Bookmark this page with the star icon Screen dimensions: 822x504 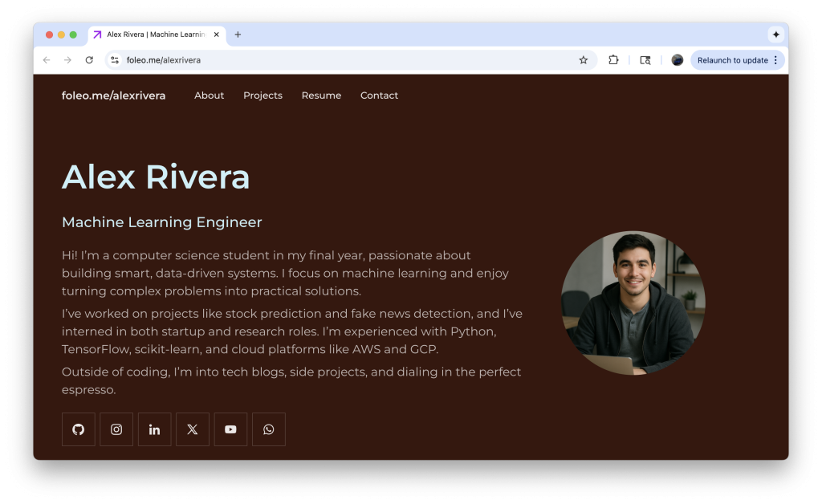point(584,60)
